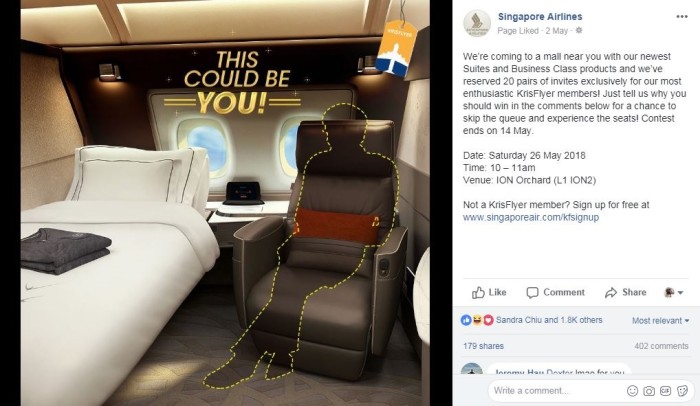Open the Most relevant comment sort dropdown
Image resolution: width=700 pixels, height=406 pixels.
[660, 320]
